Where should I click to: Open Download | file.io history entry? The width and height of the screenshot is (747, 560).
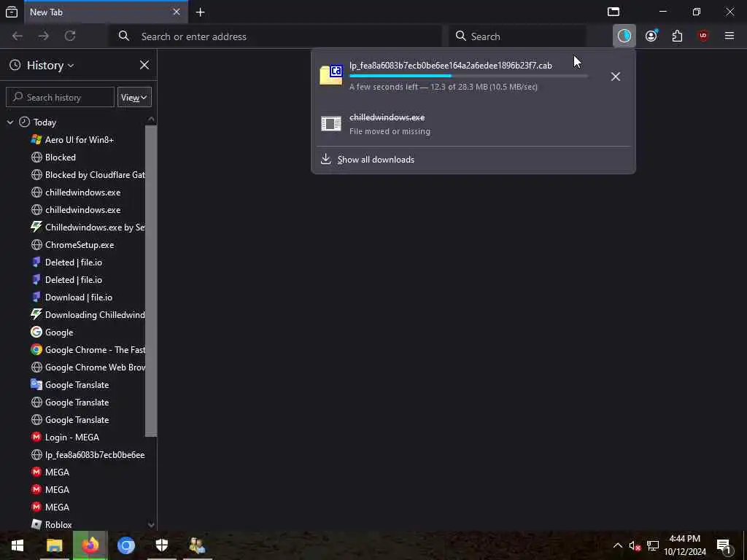click(x=79, y=297)
